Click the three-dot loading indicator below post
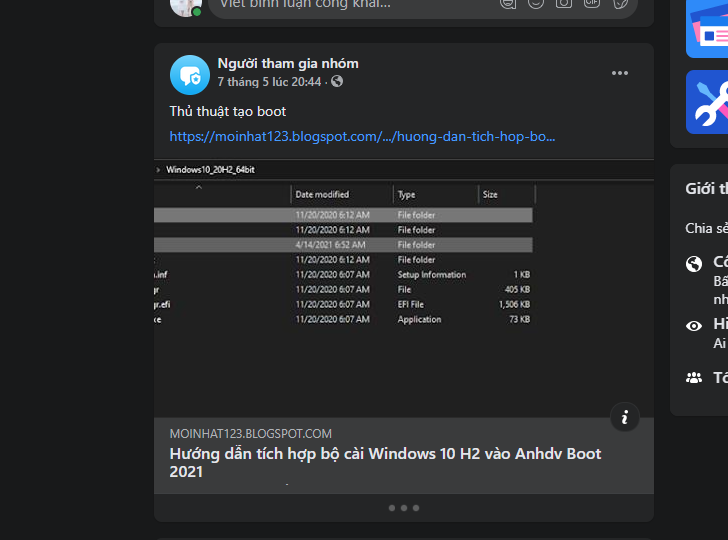Viewport: 728px width, 540px height. [x=404, y=508]
